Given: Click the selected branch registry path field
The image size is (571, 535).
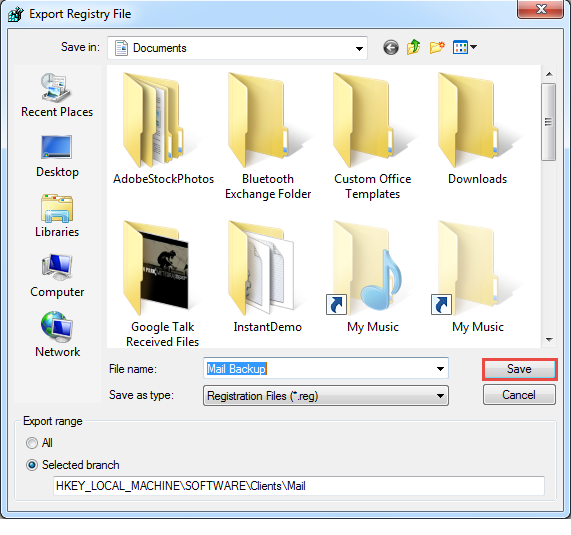Looking at the screenshot, I should pos(299,486).
